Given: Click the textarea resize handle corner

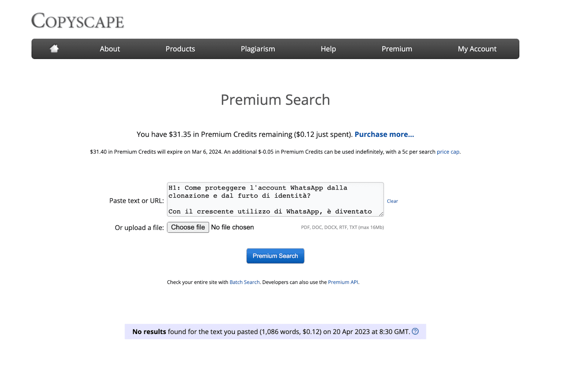Looking at the screenshot, I should (381, 214).
